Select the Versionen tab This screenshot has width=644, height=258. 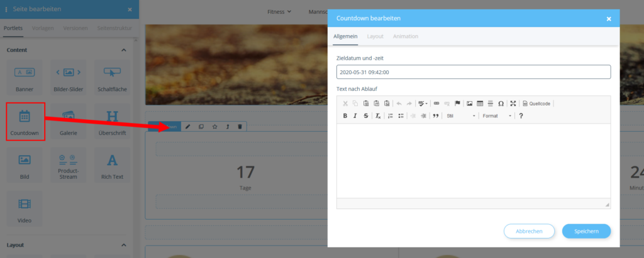click(x=75, y=28)
